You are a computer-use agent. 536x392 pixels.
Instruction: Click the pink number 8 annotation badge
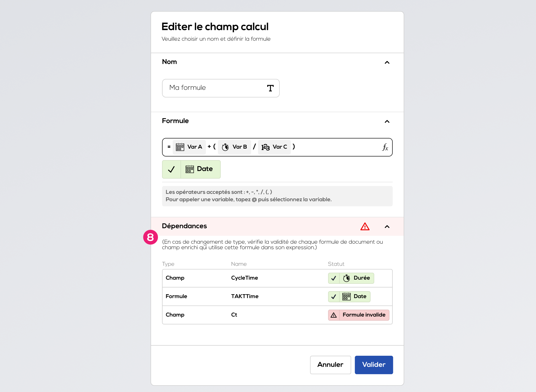click(150, 237)
